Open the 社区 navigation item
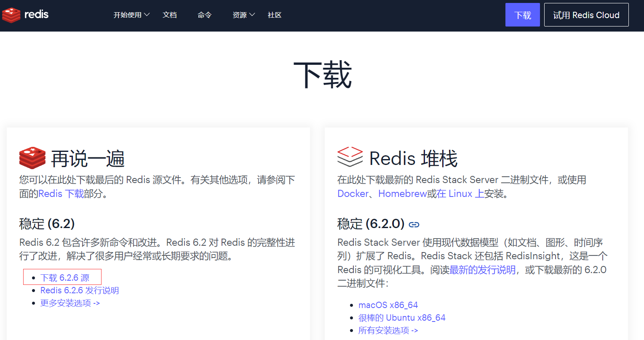The width and height of the screenshot is (644, 340). [x=275, y=15]
